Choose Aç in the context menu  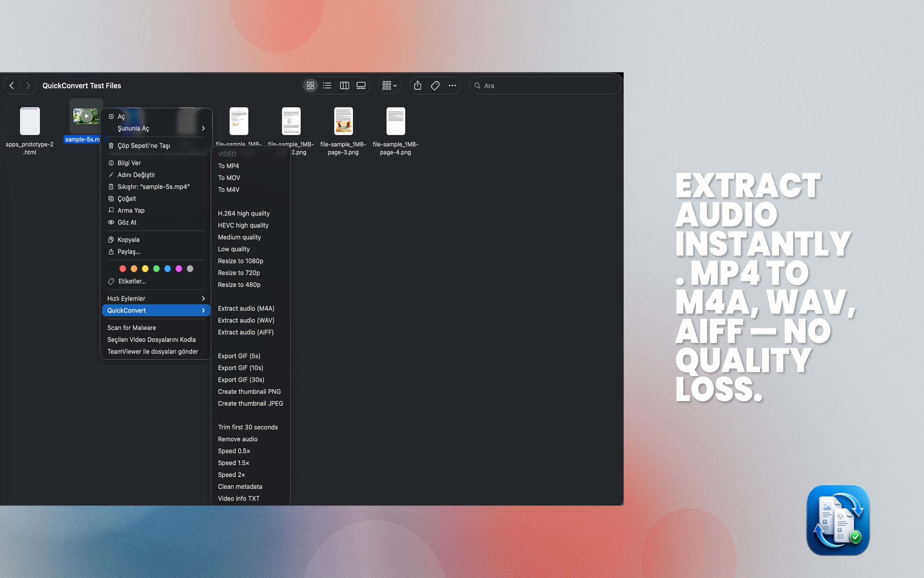[156, 117]
